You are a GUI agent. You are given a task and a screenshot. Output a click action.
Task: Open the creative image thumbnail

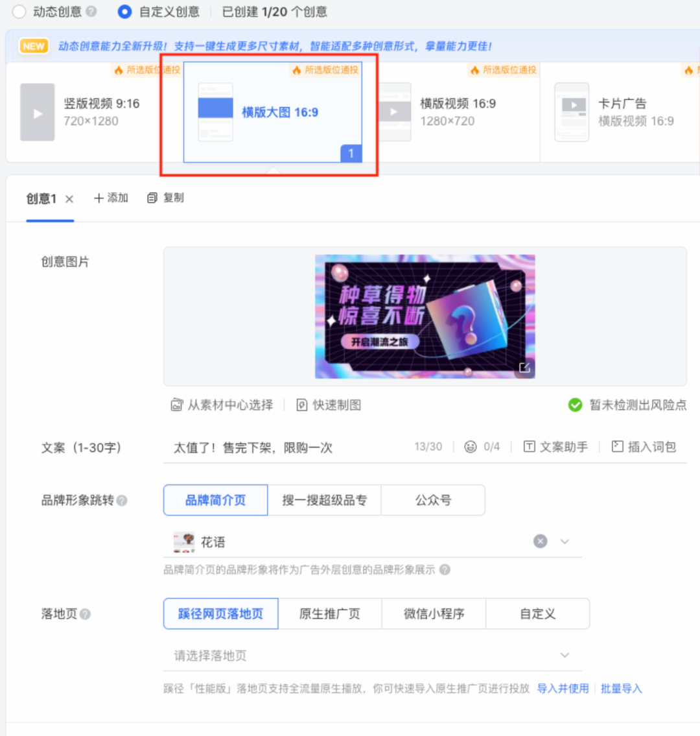pyautogui.click(x=425, y=316)
